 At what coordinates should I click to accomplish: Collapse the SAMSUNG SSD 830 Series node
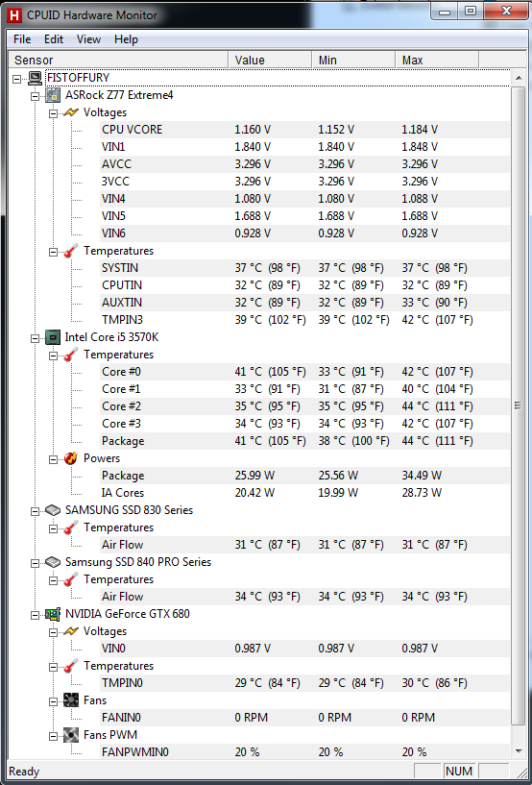click(x=35, y=510)
